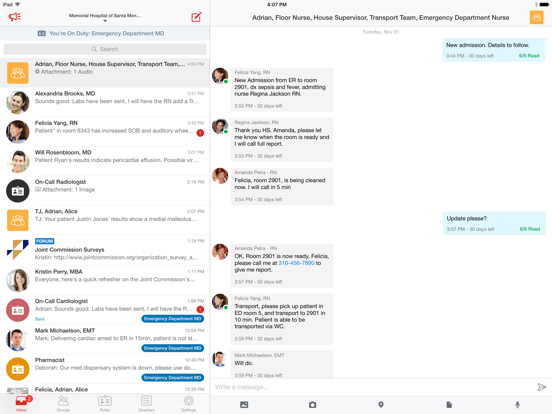Screen dimensions: 552x414
Task: Tap Alexandria Brooks' avatar photo
Action: (18, 102)
